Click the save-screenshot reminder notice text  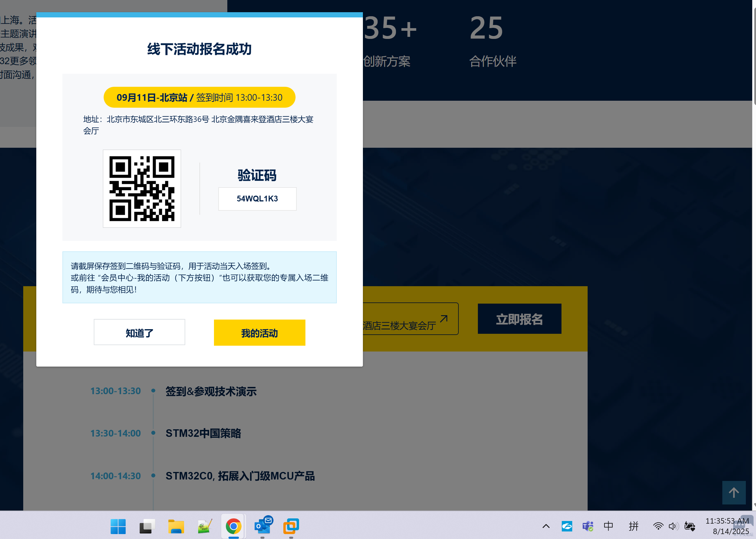(x=199, y=277)
